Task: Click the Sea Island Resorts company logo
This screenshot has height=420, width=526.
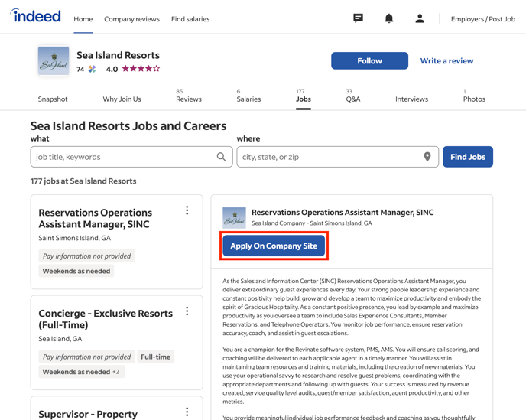Action: [x=54, y=61]
